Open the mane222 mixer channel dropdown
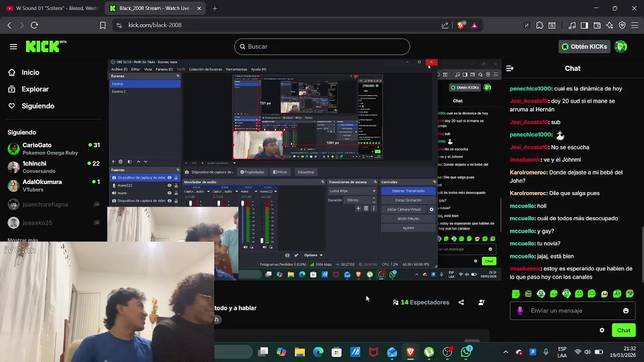644x362 pixels. (275, 192)
